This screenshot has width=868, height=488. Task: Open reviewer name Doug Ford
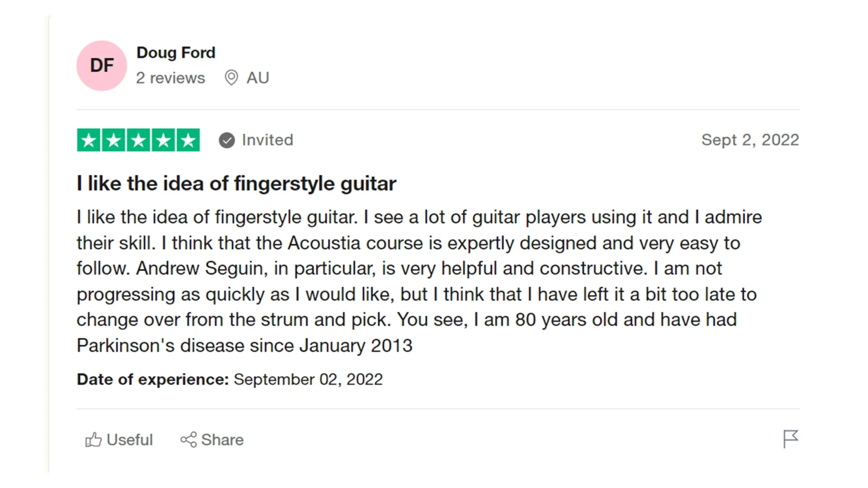click(176, 53)
